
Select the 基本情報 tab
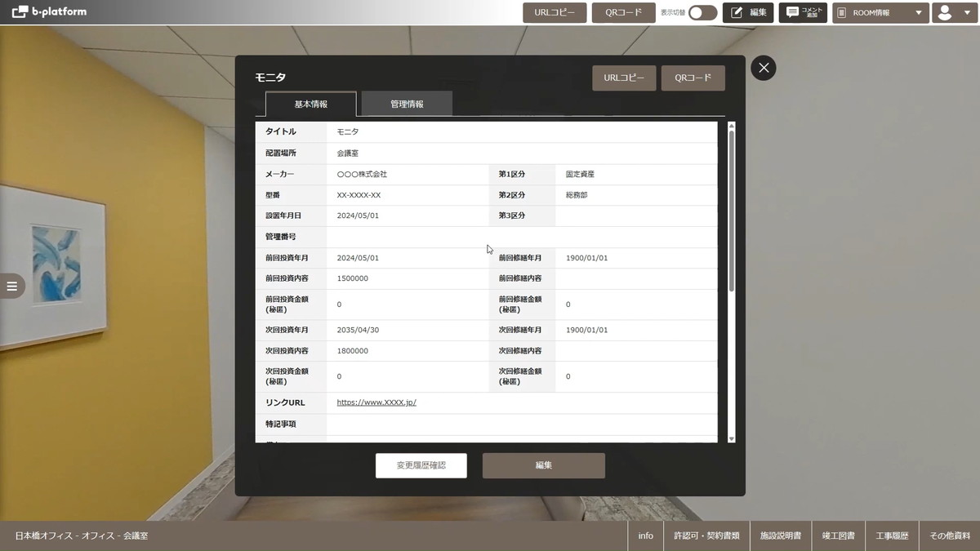coord(310,104)
